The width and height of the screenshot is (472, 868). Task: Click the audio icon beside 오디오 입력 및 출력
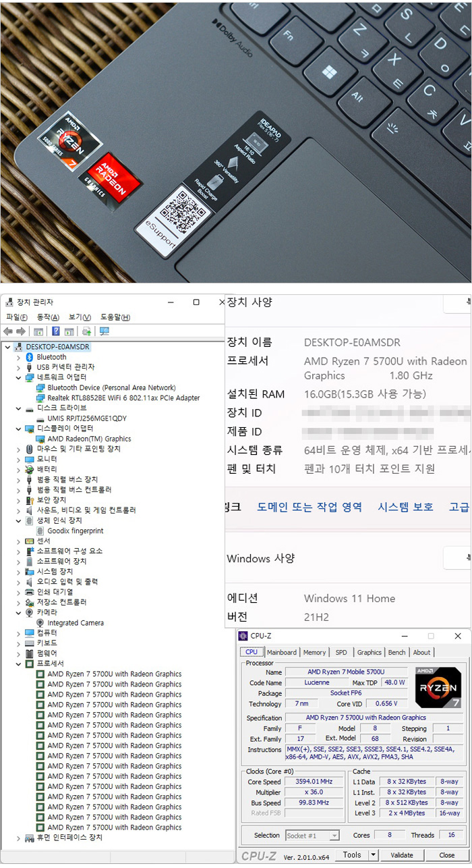click(29, 581)
